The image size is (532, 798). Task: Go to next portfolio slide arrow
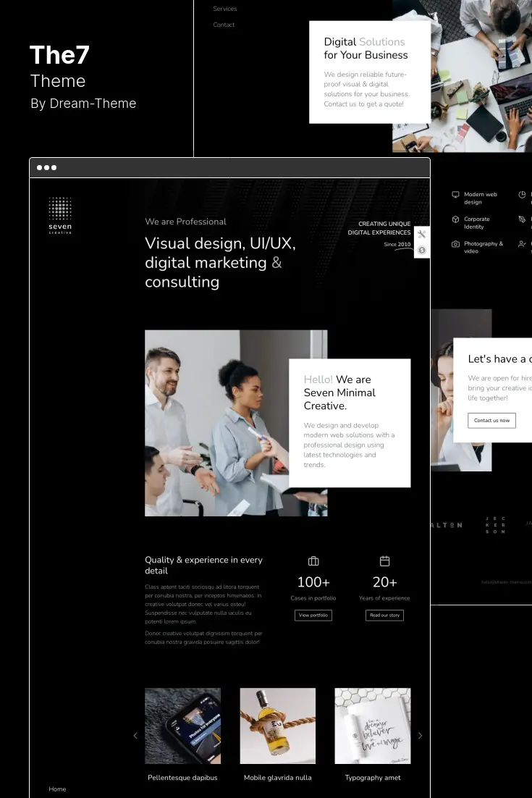[x=420, y=736]
